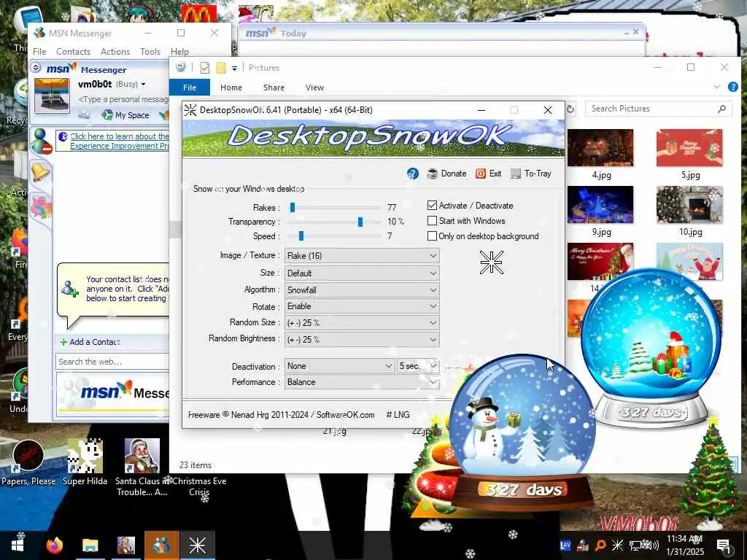747x560 pixels.
Task: Open the Windows Start button
Action: click(x=16, y=545)
